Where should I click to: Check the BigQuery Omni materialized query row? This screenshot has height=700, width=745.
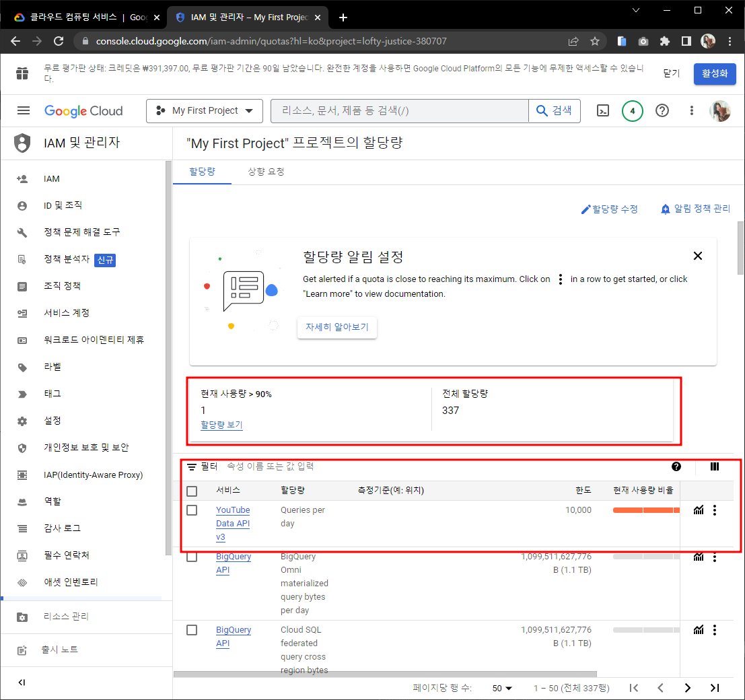(x=192, y=557)
